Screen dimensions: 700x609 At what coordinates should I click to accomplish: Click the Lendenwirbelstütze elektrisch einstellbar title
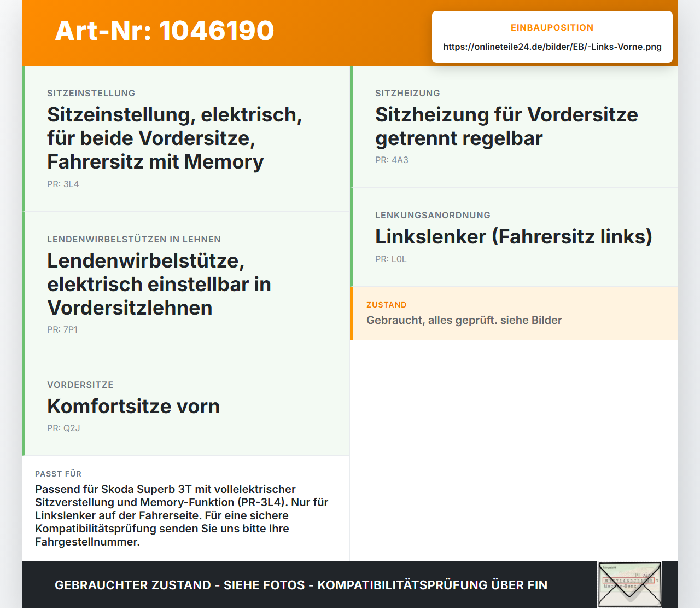[159, 284]
